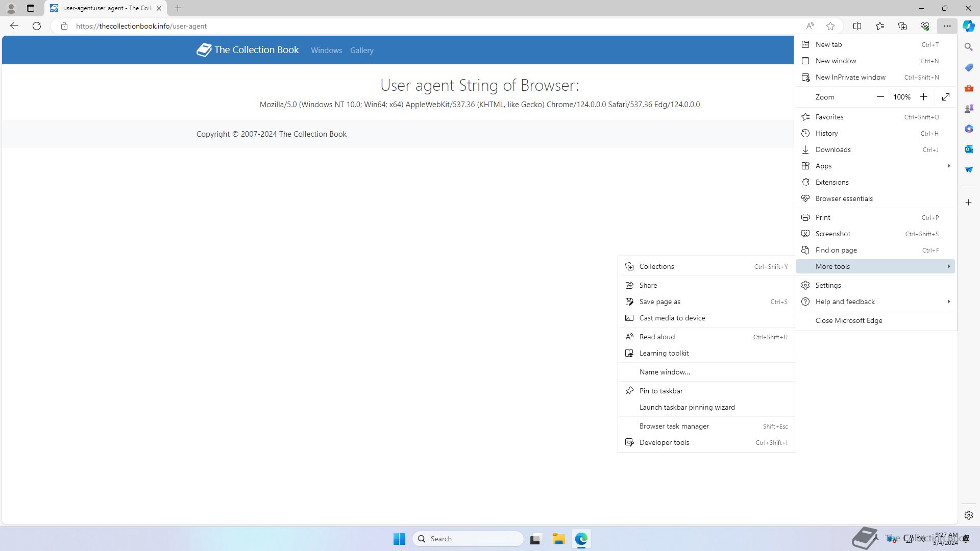Viewport: 980px width, 551px height.
Task: Expand the Apps submenu
Action: coord(875,166)
